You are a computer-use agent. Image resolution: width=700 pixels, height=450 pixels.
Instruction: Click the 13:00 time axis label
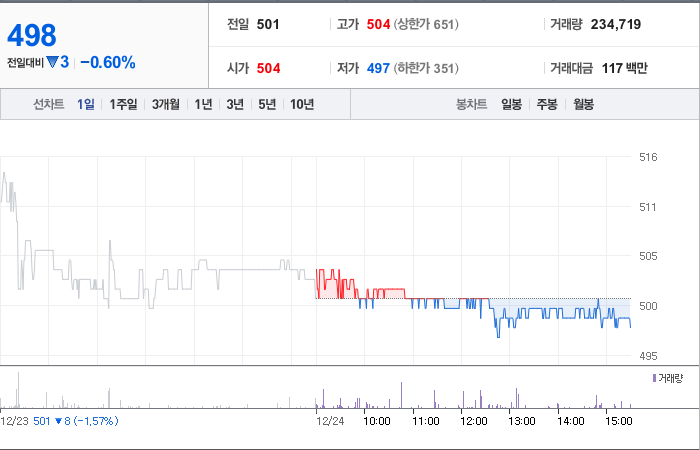(x=522, y=421)
